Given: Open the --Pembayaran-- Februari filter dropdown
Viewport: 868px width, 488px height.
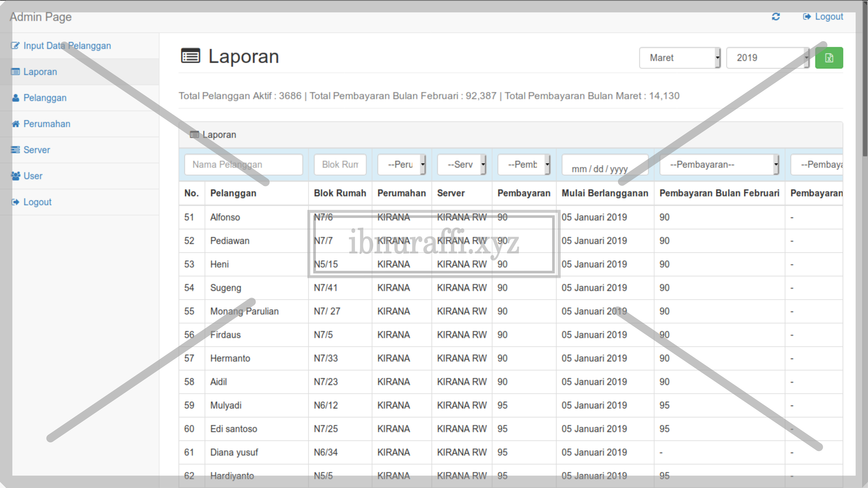Looking at the screenshot, I should [719, 164].
